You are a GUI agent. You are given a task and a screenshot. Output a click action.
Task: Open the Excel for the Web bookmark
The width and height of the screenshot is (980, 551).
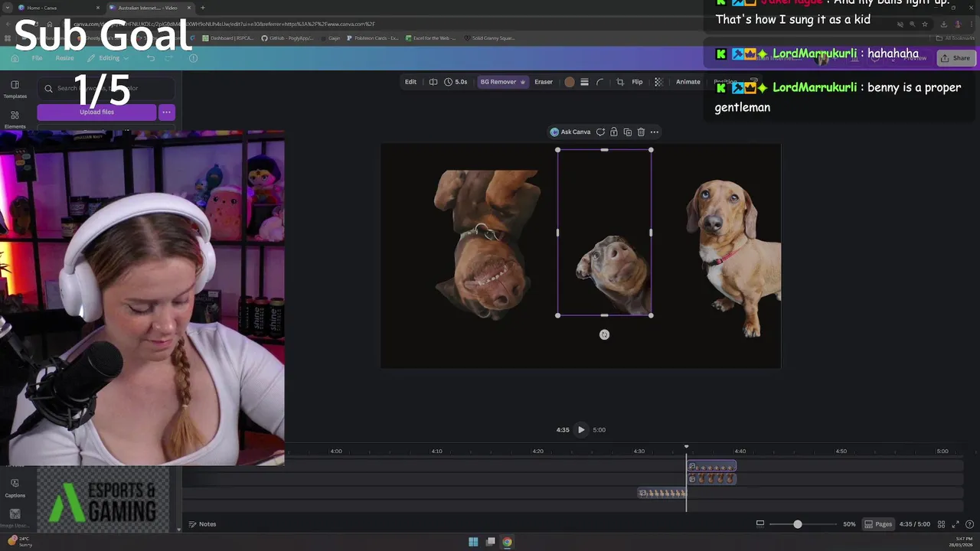430,38
